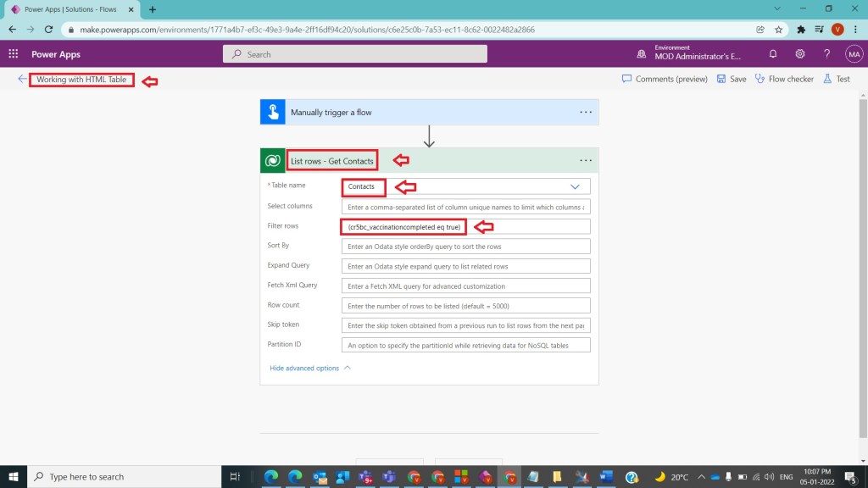
Task: Focus the Power Apps search box
Action: (355, 54)
